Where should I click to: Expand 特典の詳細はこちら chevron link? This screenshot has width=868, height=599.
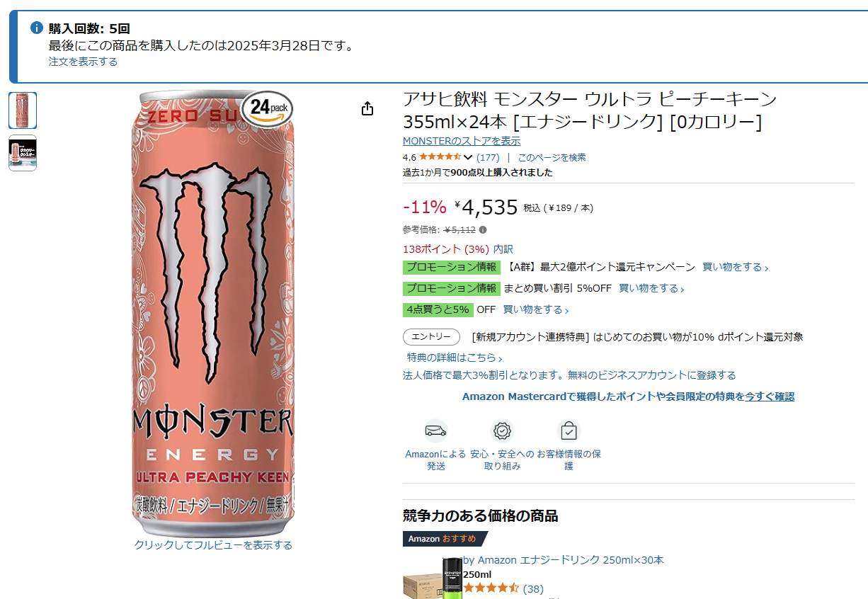click(455, 358)
